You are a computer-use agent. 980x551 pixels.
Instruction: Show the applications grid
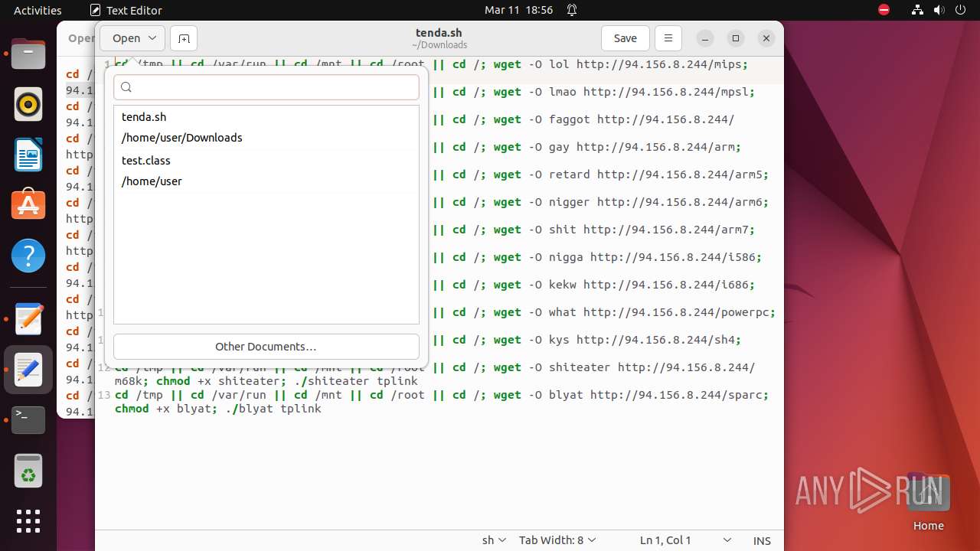pos(28,521)
